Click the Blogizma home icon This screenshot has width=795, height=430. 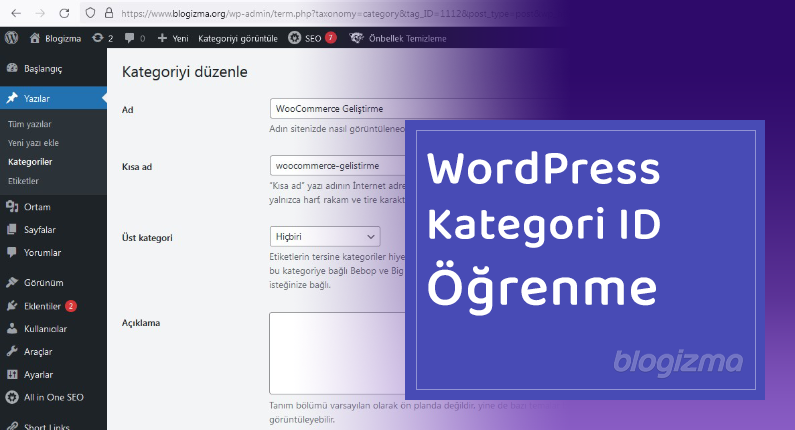pyautogui.click(x=34, y=38)
